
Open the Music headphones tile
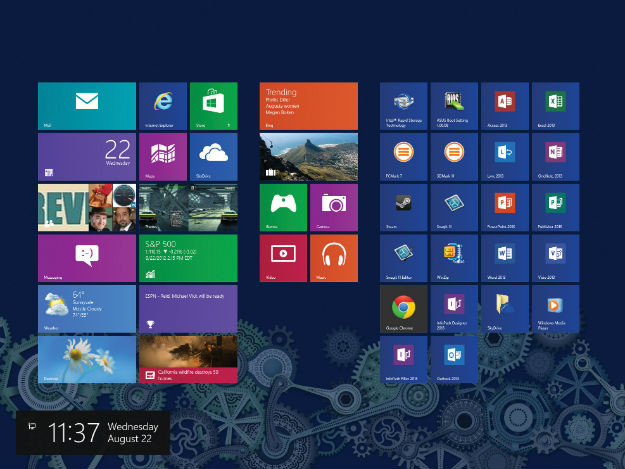[333, 258]
